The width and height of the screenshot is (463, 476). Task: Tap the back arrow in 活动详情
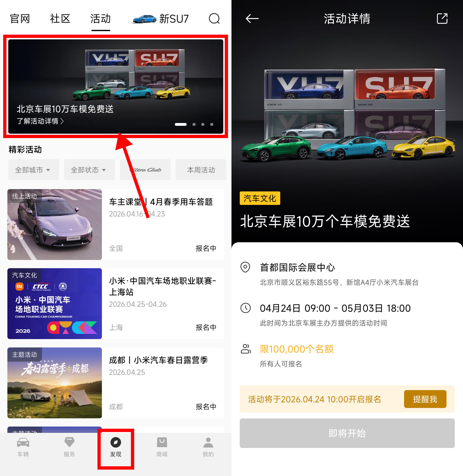[x=252, y=19]
